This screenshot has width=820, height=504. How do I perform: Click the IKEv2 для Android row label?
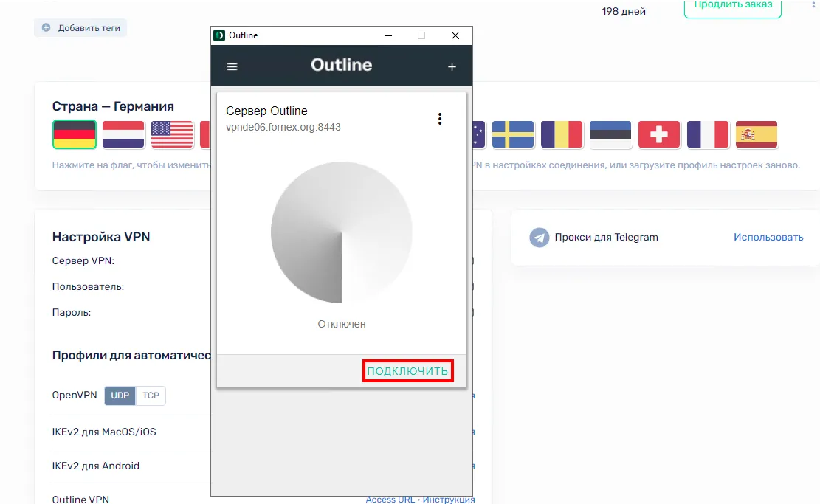tap(96, 466)
